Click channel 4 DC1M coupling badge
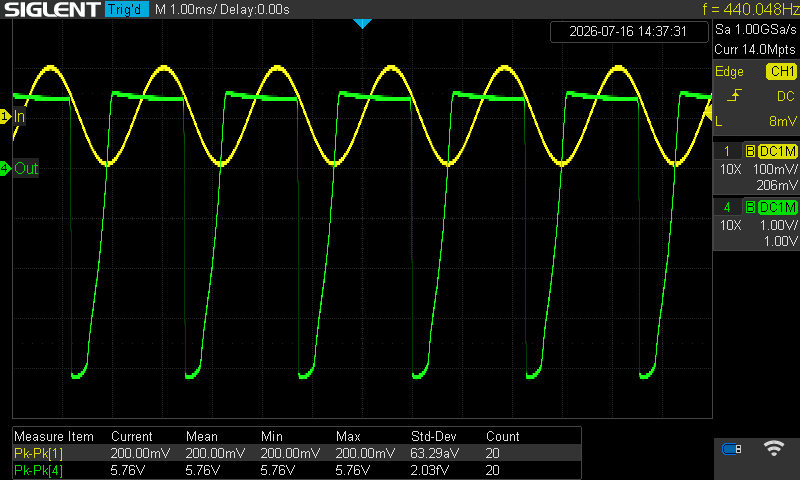 [x=777, y=208]
